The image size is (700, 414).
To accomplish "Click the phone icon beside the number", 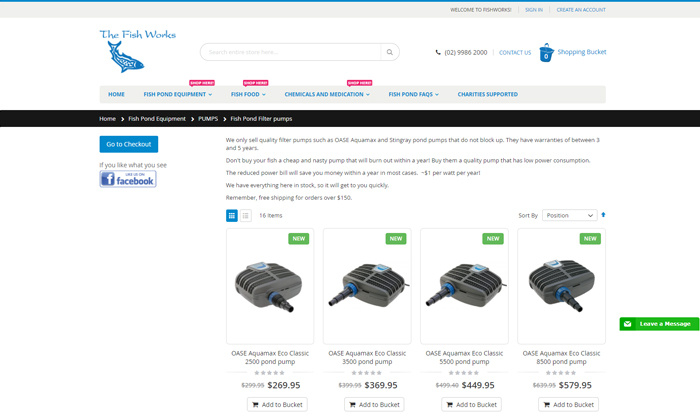I will point(438,52).
